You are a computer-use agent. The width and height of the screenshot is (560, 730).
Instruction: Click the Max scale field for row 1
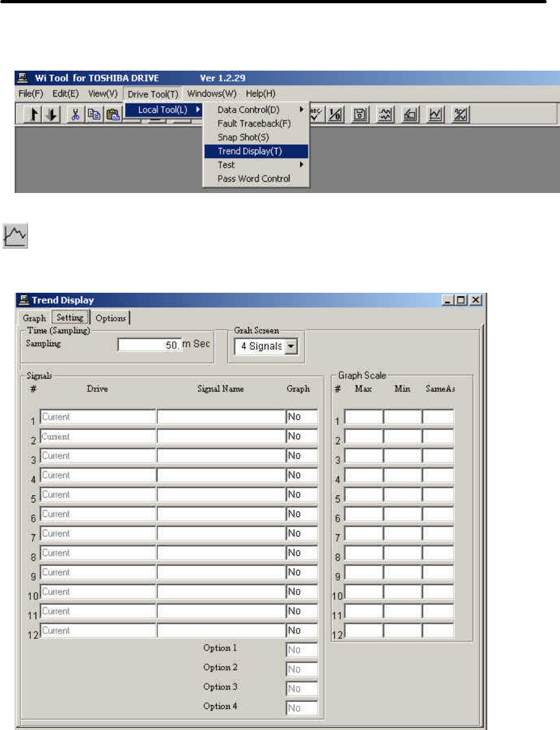(363, 417)
